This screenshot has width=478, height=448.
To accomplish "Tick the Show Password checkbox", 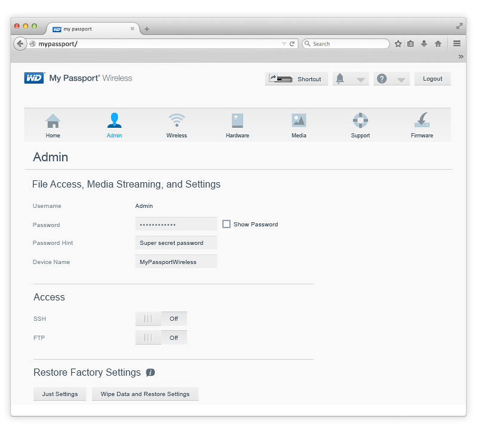I will [x=226, y=225].
